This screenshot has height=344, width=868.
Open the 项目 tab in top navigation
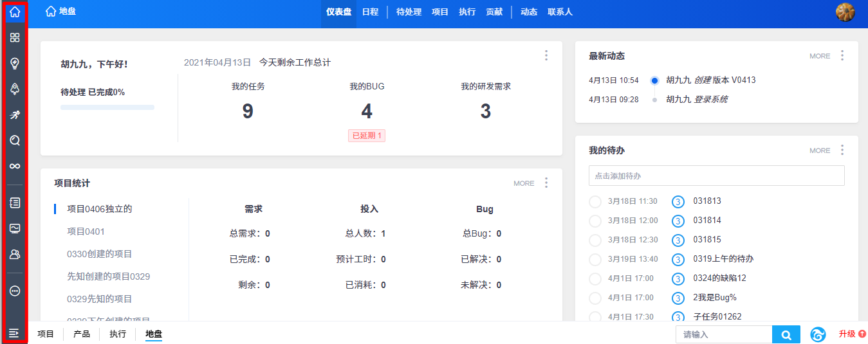click(x=440, y=12)
